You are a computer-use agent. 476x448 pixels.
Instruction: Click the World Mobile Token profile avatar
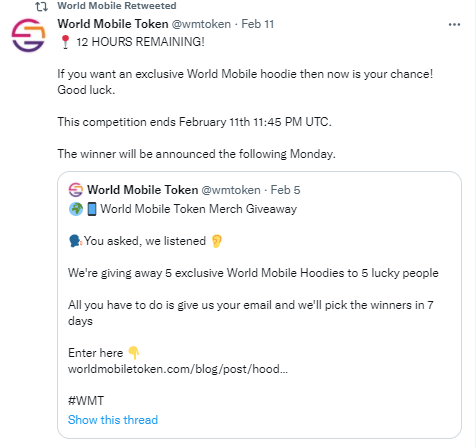click(x=28, y=35)
